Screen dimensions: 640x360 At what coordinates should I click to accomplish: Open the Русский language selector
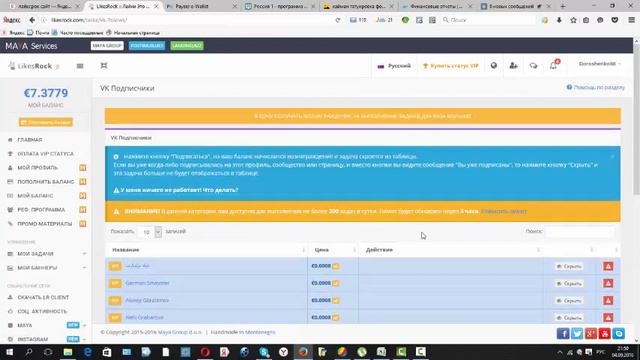tap(394, 66)
